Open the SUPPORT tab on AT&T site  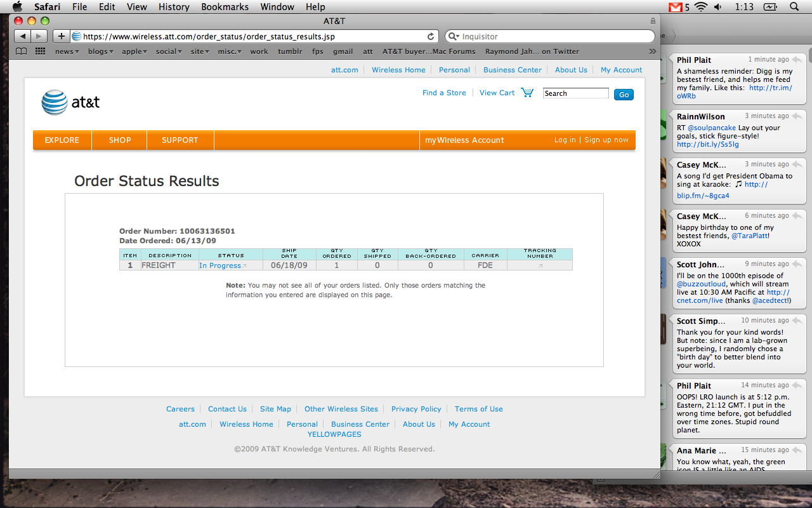(180, 140)
